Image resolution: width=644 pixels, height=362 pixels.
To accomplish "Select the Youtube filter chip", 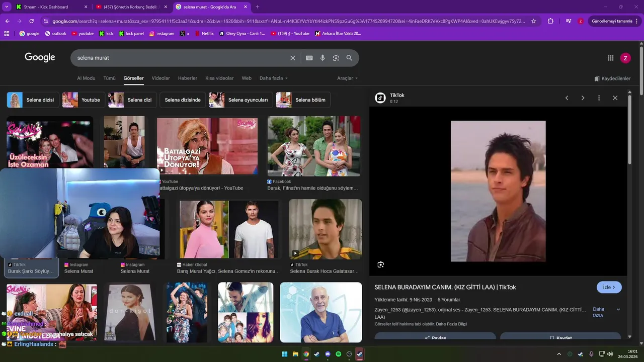I will point(84,100).
